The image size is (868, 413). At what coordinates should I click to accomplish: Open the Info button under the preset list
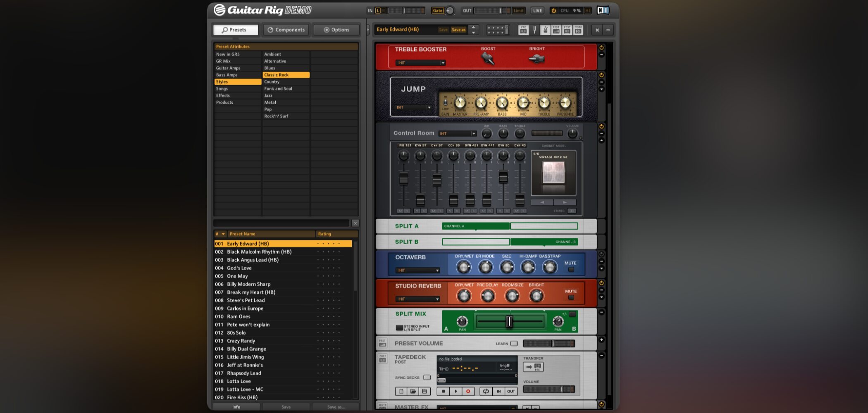coord(236,407)
